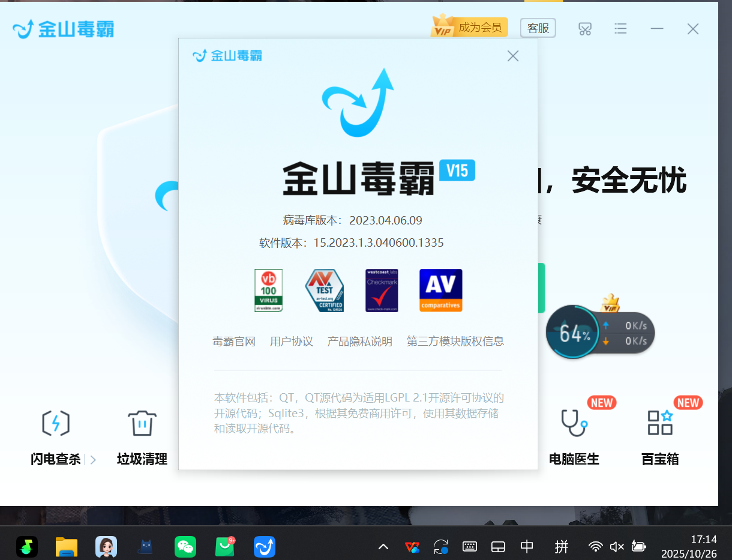Click 软件版本 15.2023.1.3.040600.1335 text

(x=352, y=243)
